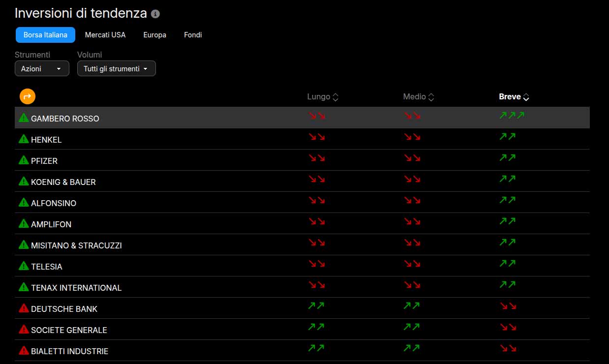Click ALFONSINO's red Lungo trend arrows
The height and width of the screenshot is (364, 609).
click(317, 200)
